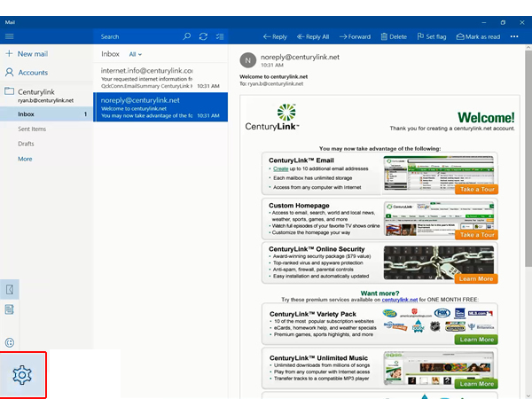Open the Drafts folder
532x399 pixels.
[26, 144]
